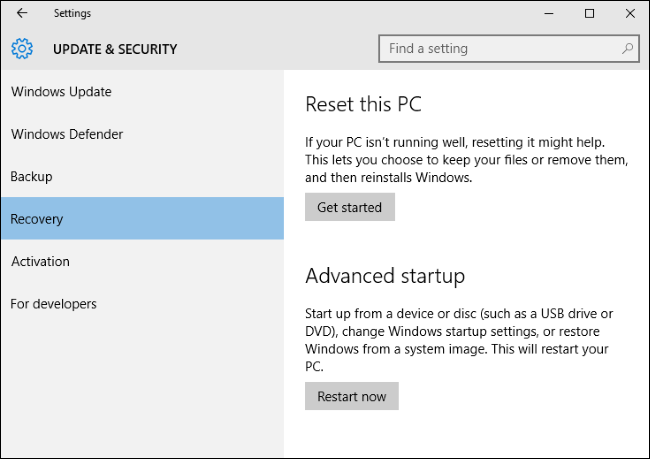Click the blue Settings gear icon

pos(22,49)
